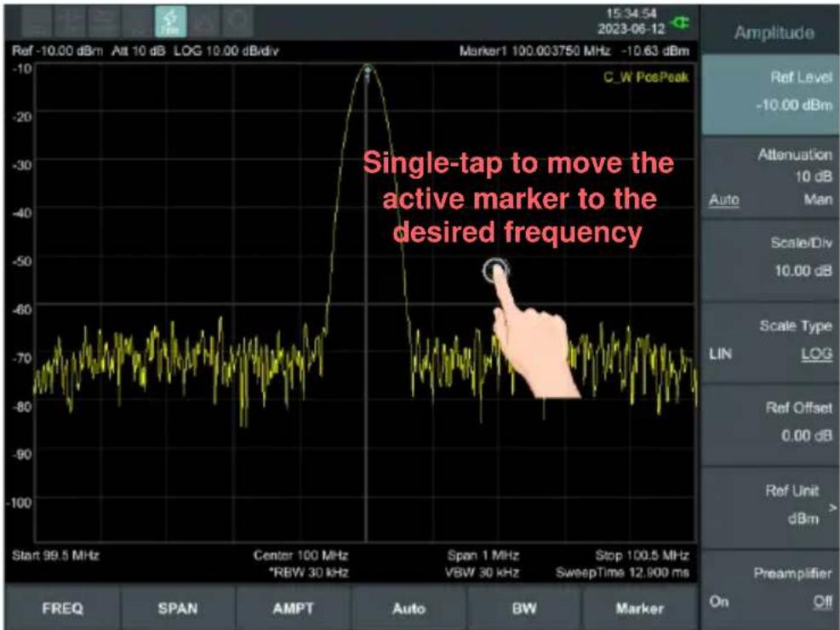
Task: Set Attenuation mode to Man
Action: [x=818, y=200]
